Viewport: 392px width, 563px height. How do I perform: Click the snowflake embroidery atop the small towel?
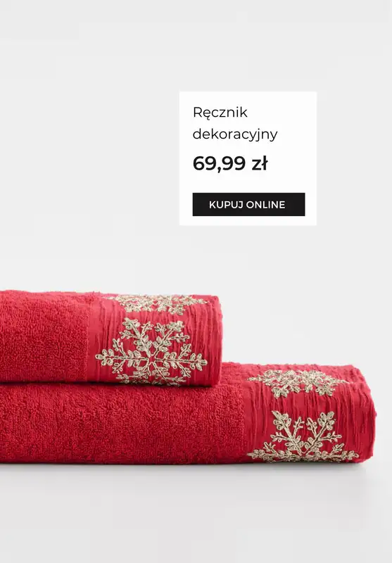tap(158, 303)
